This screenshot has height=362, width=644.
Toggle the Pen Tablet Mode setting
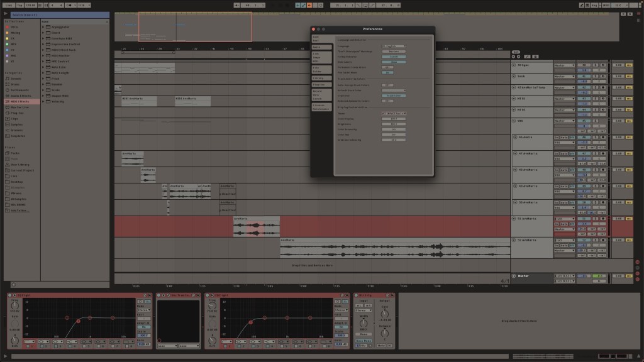click(x=387, y=72)
